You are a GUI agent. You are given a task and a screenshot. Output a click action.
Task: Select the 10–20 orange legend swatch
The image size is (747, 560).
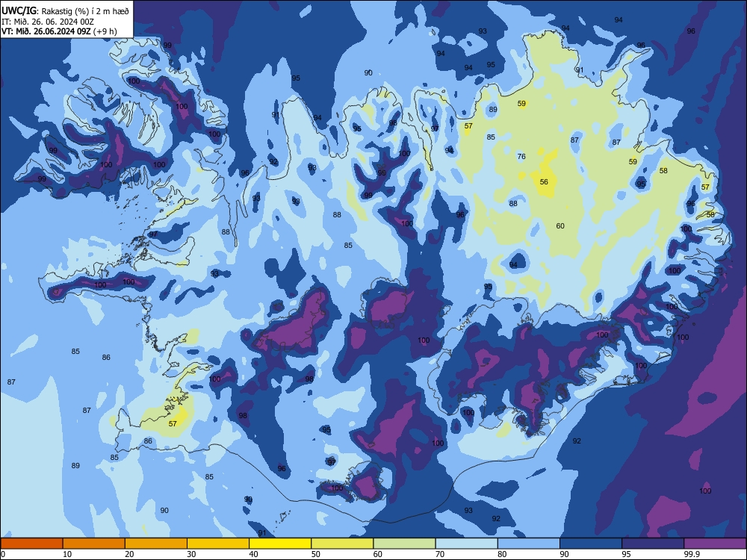tap(94, 544)
